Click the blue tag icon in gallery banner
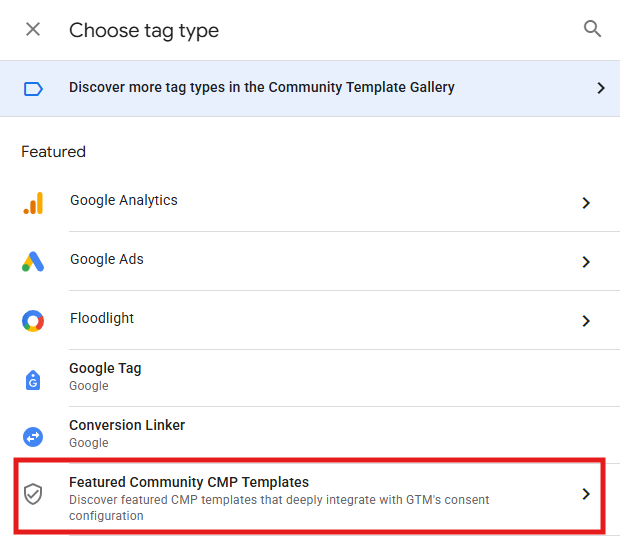Image resolution: width=620 pixels, height=539 pixels. (33, 89)
